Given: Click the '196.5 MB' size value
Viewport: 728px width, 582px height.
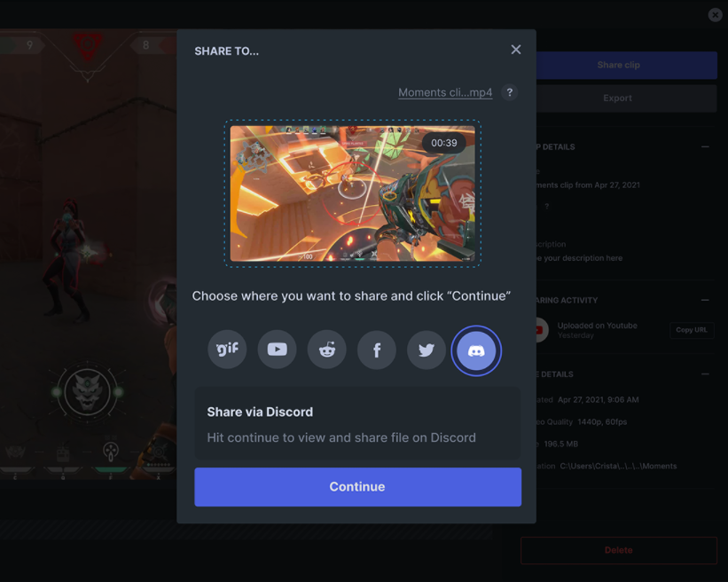Looking at the screenshot, I should [561, 444].
